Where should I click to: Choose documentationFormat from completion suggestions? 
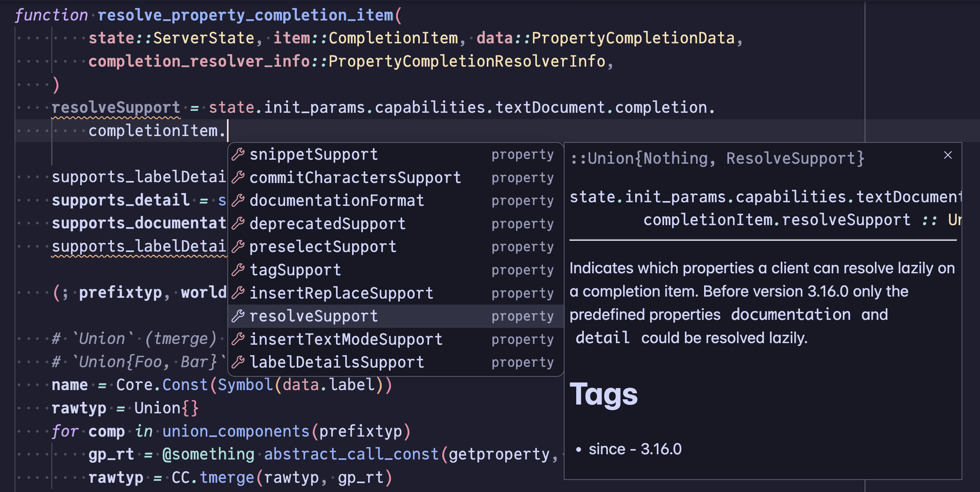click(395, 201)
